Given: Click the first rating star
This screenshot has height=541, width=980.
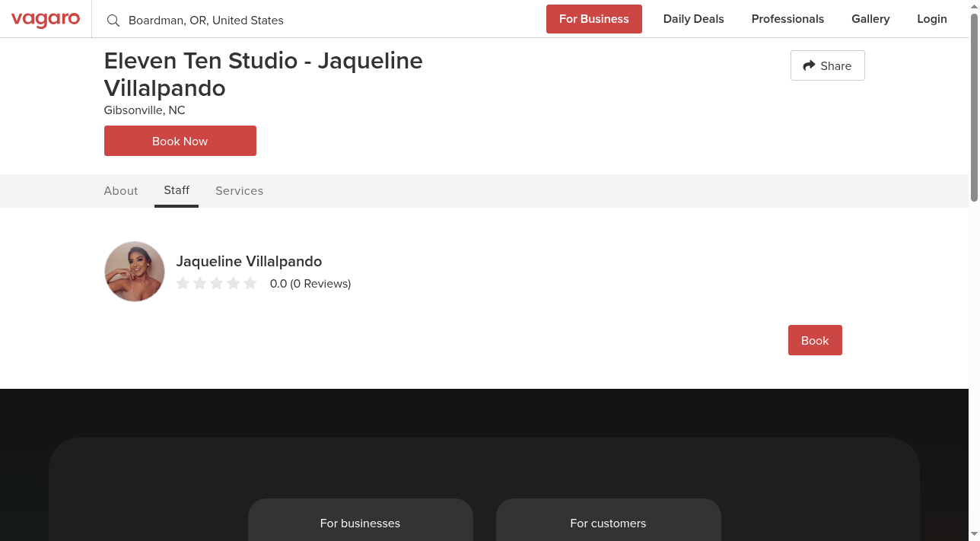Looking at the screenshot, I should point(183,284).
